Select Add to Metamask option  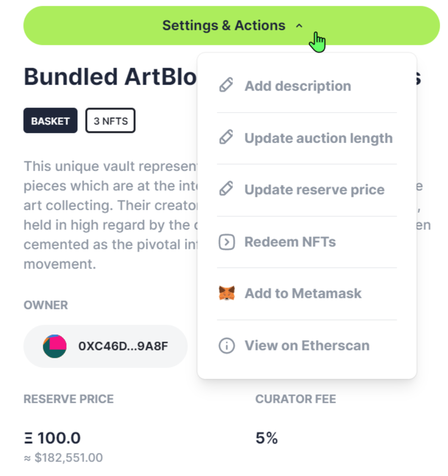pos(307,293)
